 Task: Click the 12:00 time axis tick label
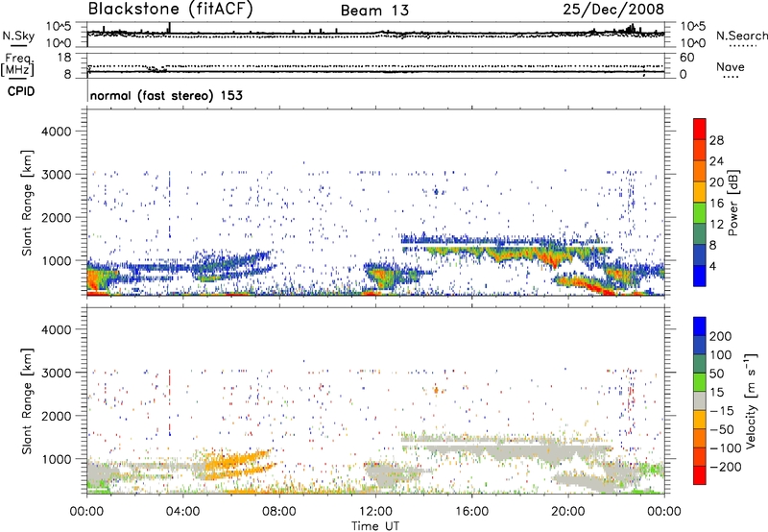[375, 512]
